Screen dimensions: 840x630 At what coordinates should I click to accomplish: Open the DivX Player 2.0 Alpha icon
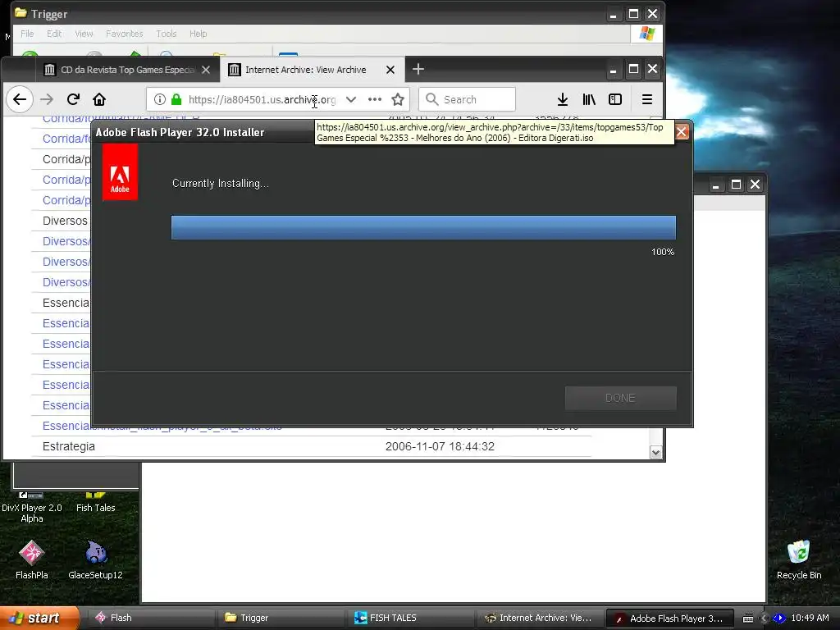click(x=32, y=507)
